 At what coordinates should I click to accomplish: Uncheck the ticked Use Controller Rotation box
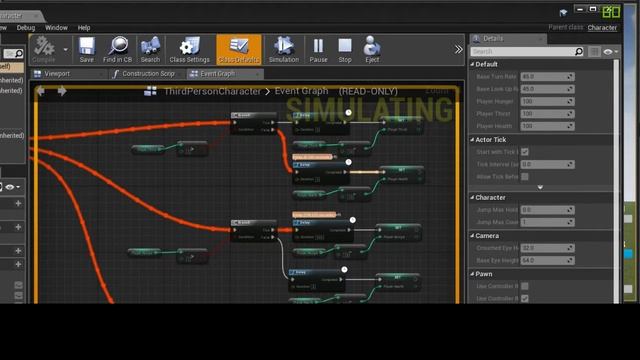(x=525, y=298)
